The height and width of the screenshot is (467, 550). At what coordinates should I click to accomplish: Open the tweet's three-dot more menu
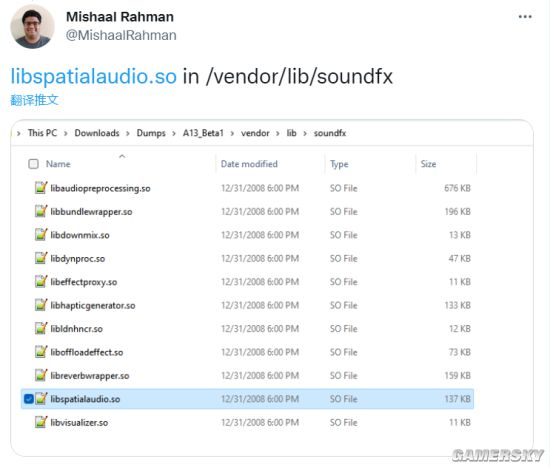[x=525, y=16]
